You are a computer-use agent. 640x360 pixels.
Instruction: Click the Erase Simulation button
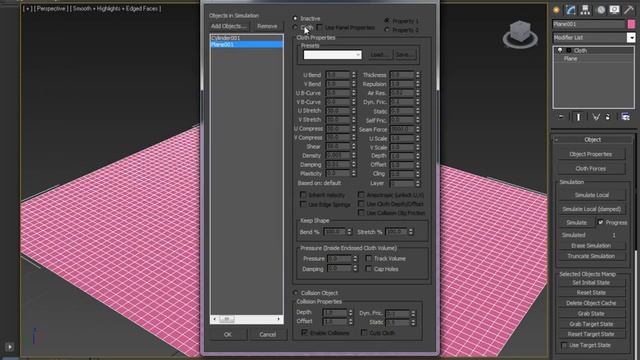(x=591, y=246)
